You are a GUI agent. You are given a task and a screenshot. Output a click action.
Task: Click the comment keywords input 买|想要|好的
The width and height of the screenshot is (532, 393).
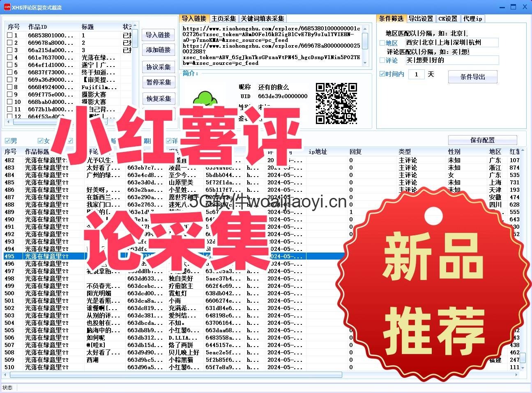click(452, 60)
